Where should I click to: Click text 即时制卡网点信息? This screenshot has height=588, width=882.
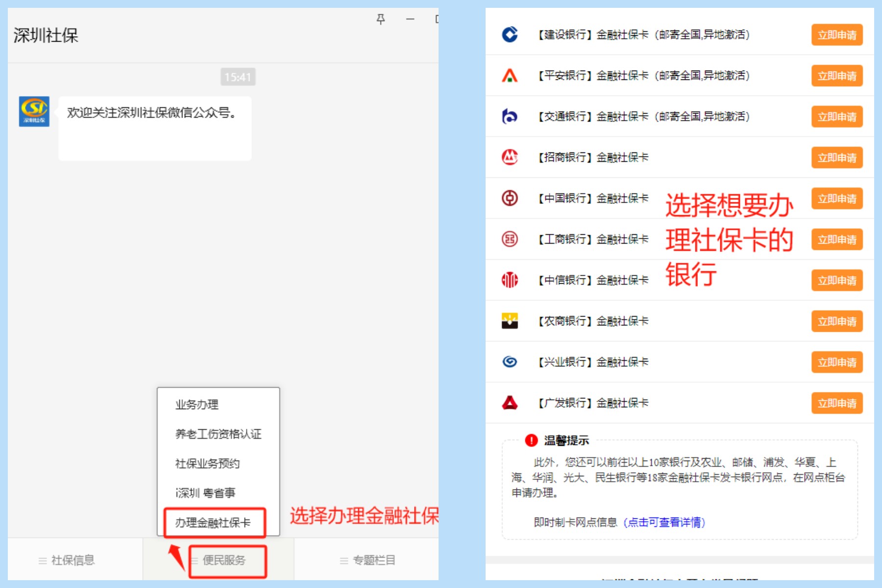[x=575, y=522]
